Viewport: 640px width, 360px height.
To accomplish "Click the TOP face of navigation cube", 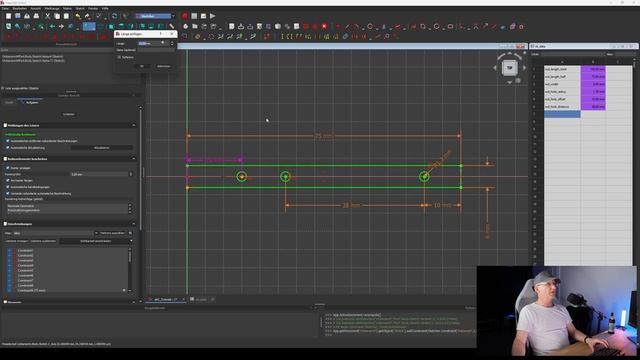I will 509,67.
